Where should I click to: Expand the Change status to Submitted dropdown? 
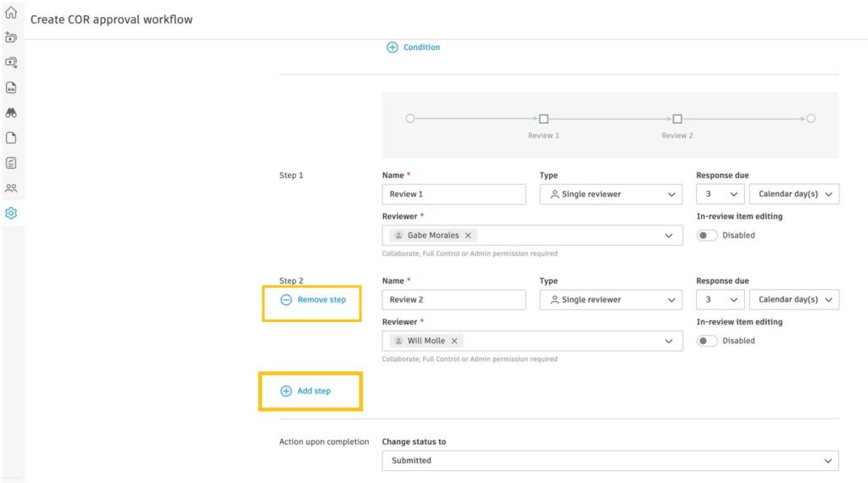point(609,461)
